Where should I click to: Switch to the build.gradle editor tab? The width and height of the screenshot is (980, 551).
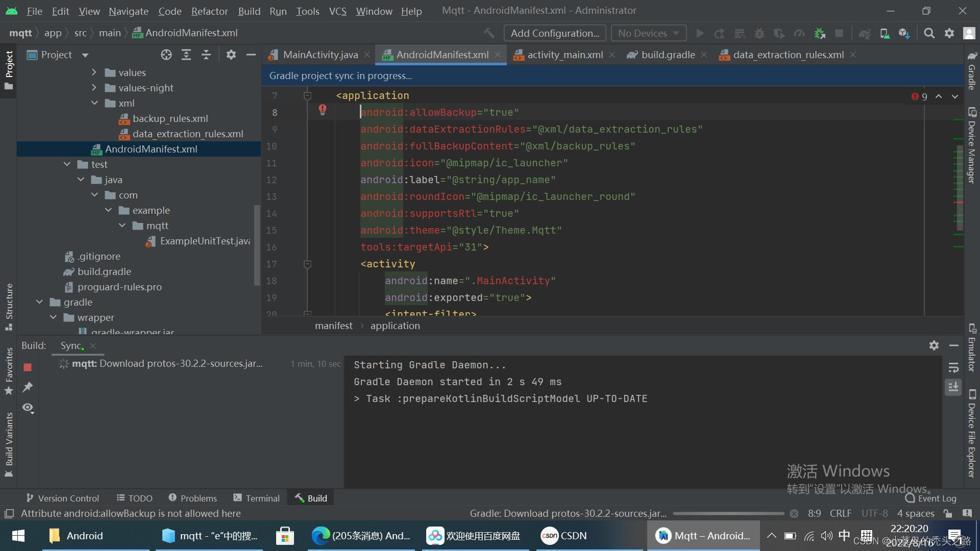[x=668, y=55]
